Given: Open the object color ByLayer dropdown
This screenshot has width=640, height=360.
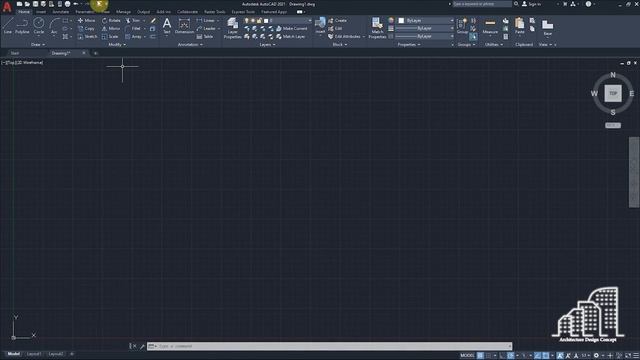Looking at the screenshot, I should point(452,20).
